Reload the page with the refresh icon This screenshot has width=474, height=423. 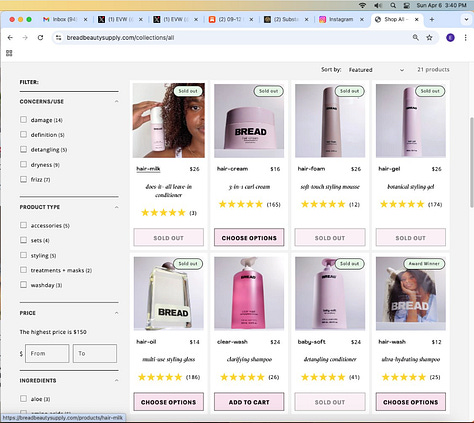pyautogui.click(x=40, y=38)
